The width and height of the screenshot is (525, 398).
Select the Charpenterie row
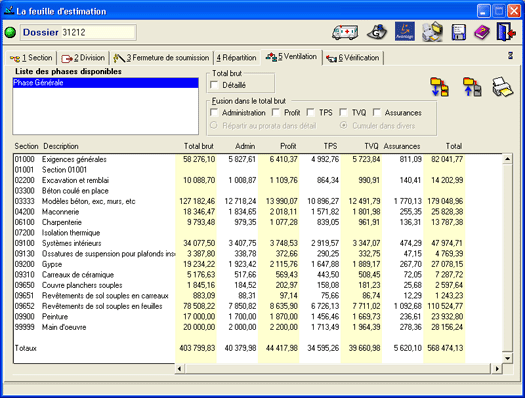(x=239, y=222)
